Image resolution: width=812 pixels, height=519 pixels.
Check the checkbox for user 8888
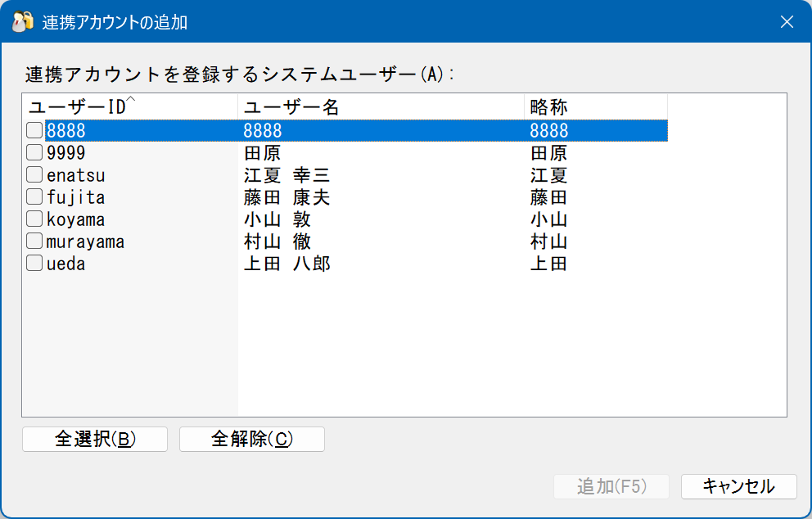(33, 129)
